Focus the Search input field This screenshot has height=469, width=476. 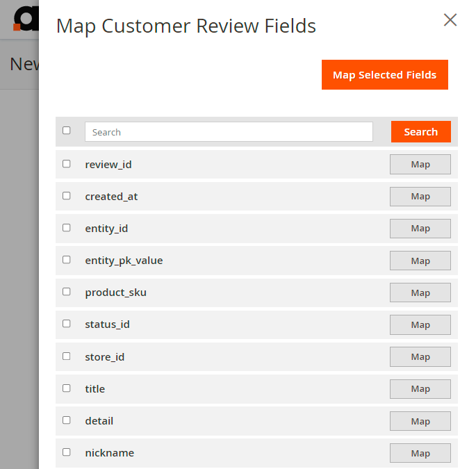(x=229, y=132)
